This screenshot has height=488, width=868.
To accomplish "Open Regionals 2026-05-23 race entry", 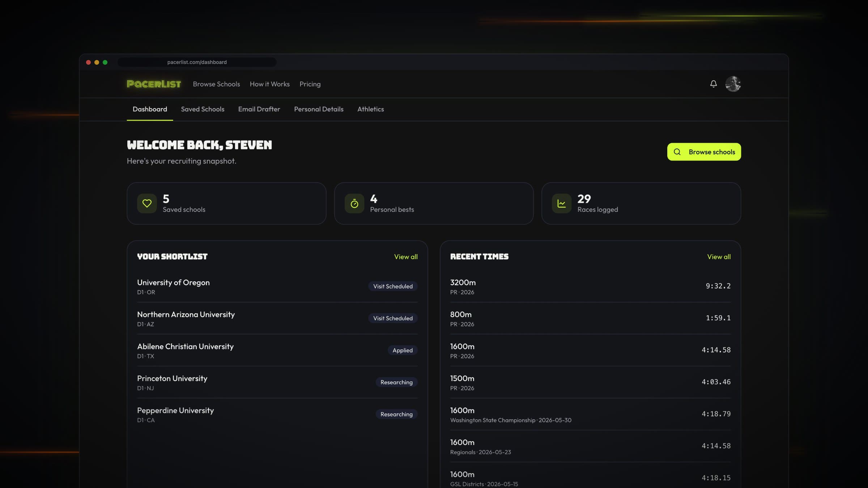I will tap(590, 446).
